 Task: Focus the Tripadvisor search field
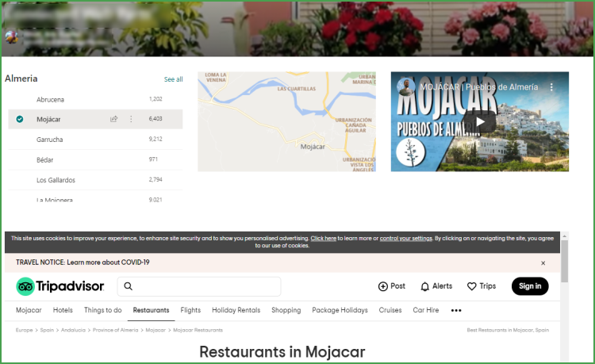click(x=199, y=286)
